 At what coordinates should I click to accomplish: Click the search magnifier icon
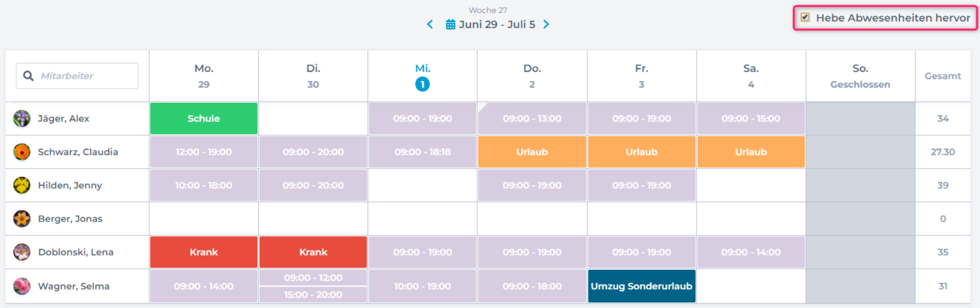(28, 76)
